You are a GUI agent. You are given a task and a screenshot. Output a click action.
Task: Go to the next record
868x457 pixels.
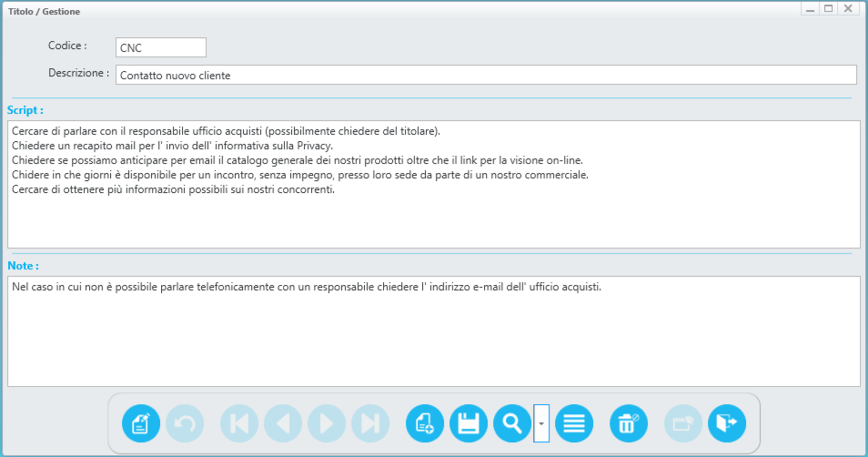327,423
